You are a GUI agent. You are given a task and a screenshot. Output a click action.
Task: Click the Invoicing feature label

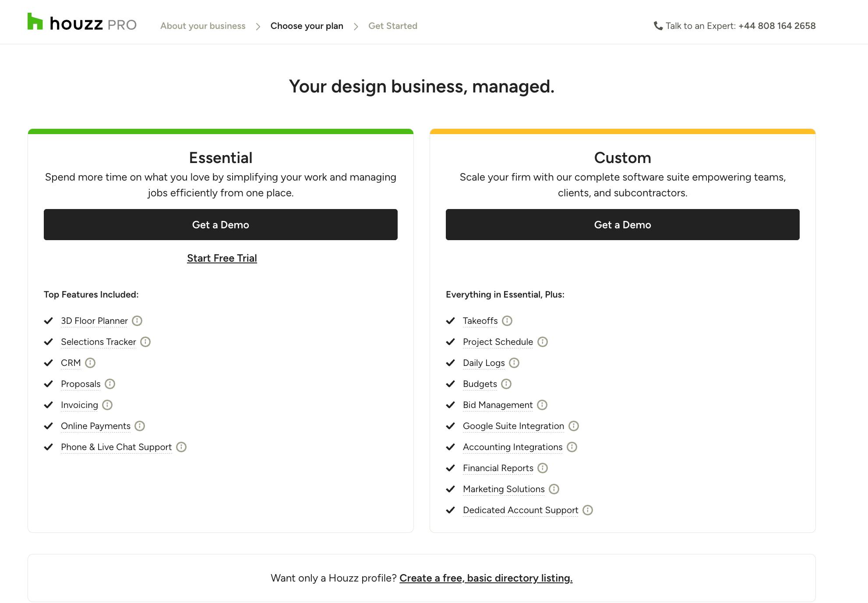click(79, 405)
